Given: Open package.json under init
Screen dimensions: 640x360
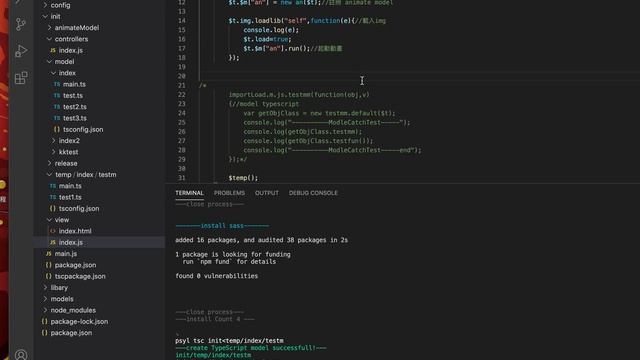Looking at the screenshot, I should 76,265.
